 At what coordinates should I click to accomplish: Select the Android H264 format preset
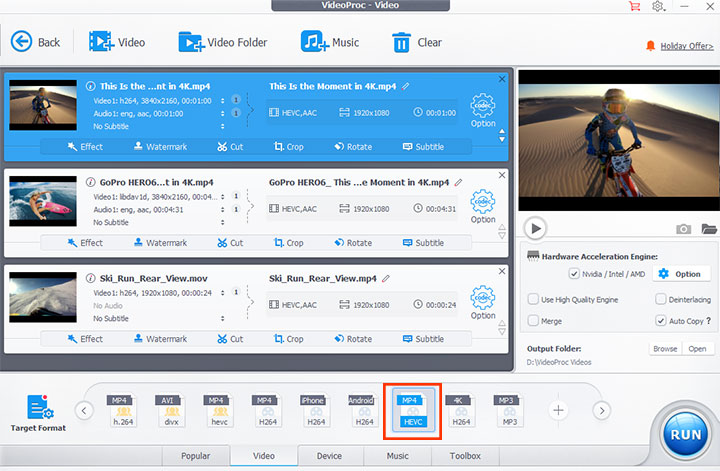coord(364,410)
